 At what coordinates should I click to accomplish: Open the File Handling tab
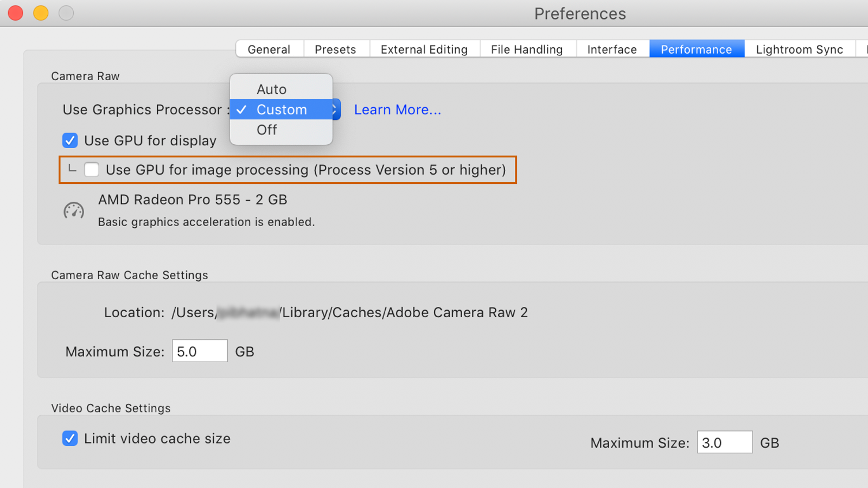(527, 49)
